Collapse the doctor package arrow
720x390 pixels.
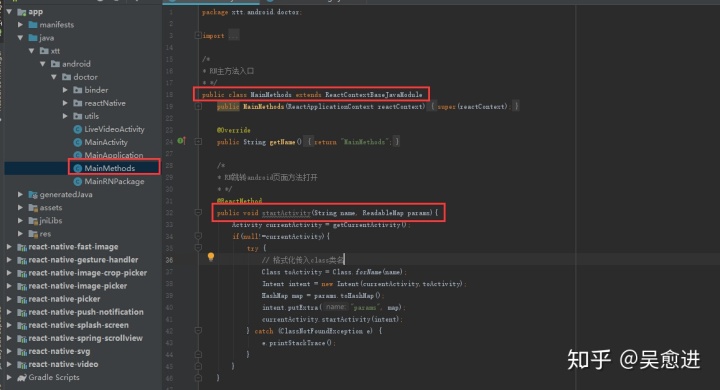tap(54, 77)
